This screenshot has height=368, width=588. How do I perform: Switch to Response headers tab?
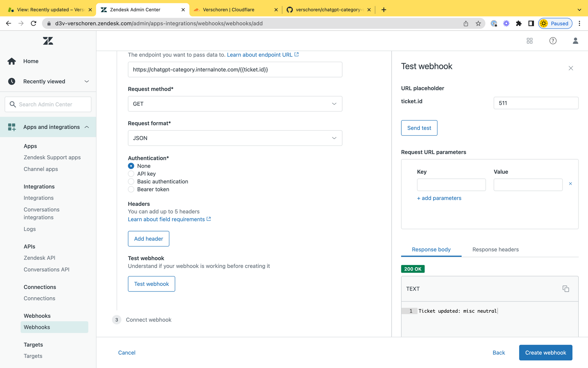pos(495,249)
